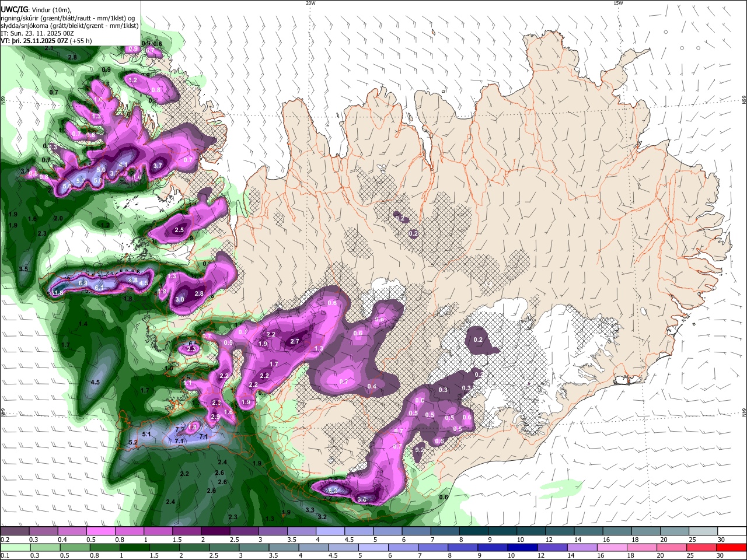Select the dark blue rain swatch labelled 10
747x560 pixels.
click(x=521, y=548)
